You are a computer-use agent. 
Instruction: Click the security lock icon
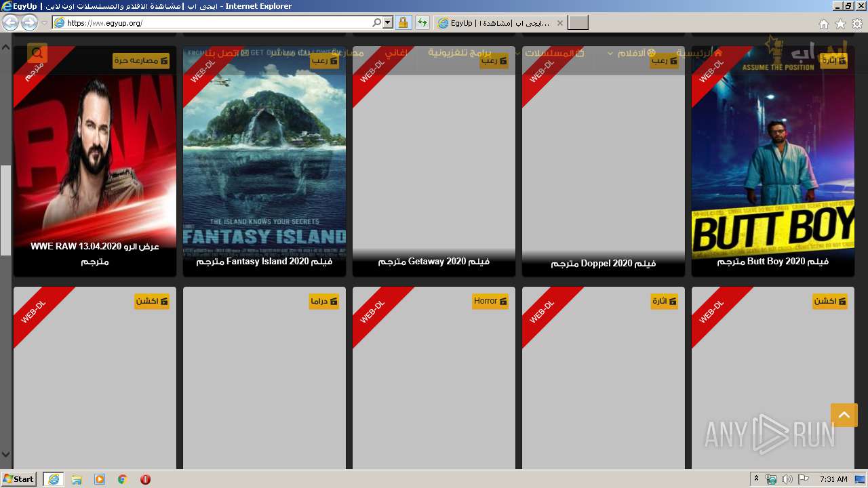403,22
